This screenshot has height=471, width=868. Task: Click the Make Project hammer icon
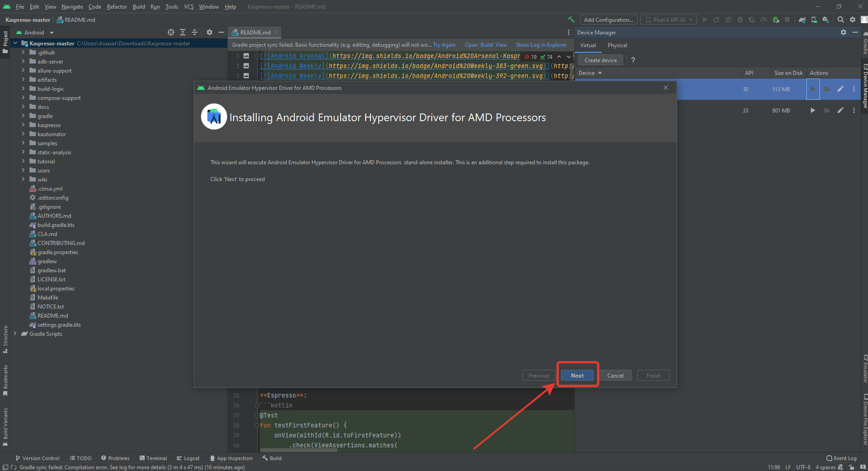(571, 20)
